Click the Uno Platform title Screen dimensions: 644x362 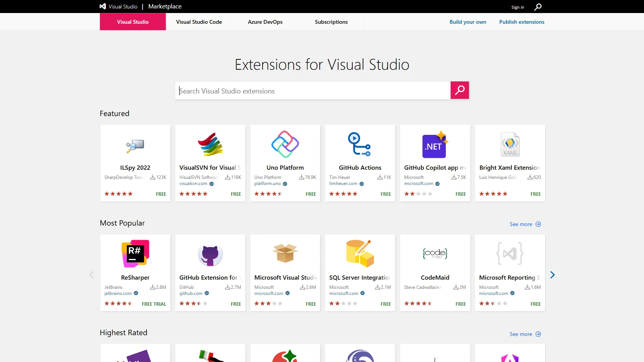[x=285, y=168]
